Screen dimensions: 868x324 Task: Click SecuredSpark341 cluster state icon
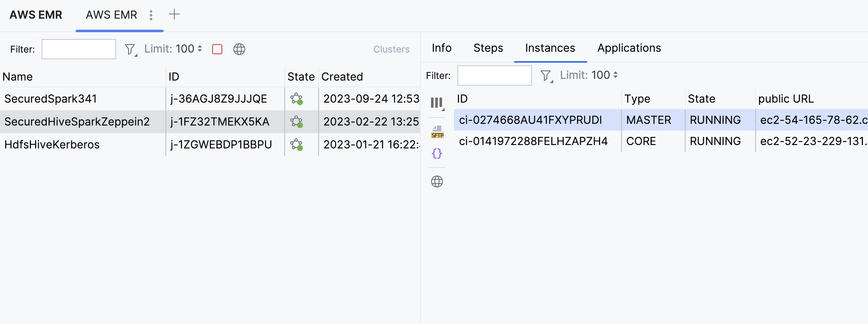coord(297,99)
